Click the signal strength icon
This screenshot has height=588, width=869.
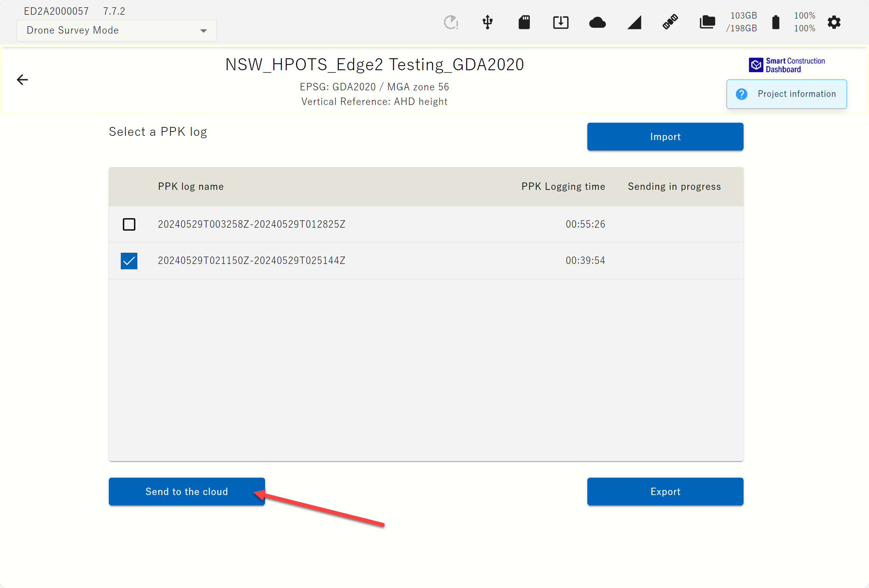[634, 22]
